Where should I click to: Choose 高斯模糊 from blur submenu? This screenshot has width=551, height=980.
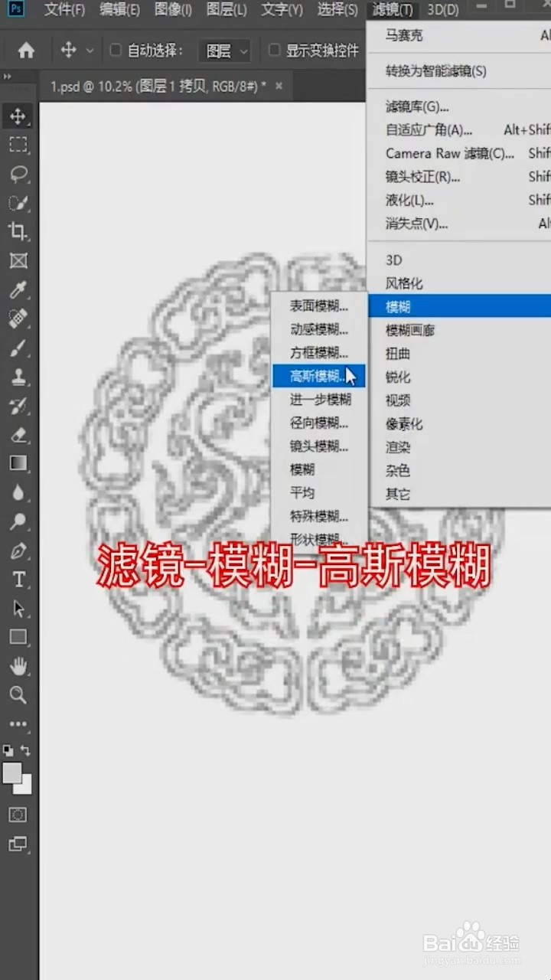click(x=319, y=376)
